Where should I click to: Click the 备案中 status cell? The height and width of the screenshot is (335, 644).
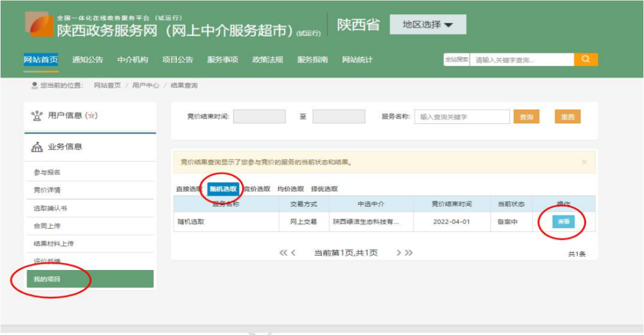(x=512, y=222)
